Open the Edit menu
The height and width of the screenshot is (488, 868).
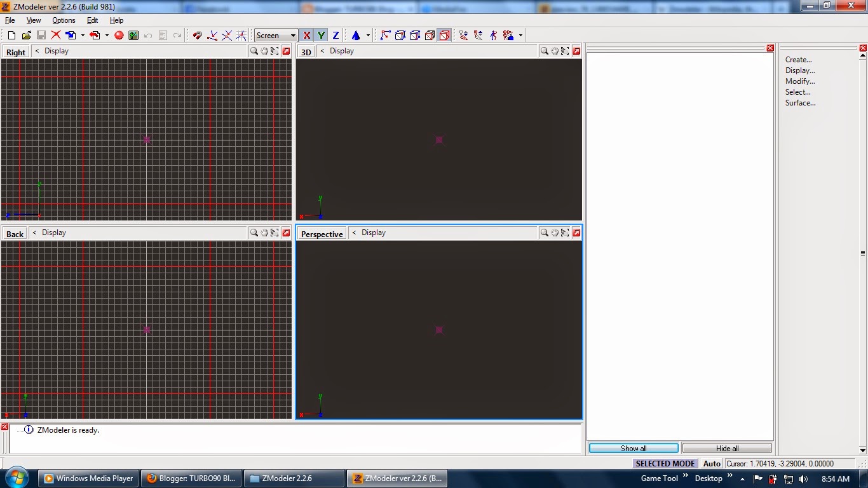(92, 20)
